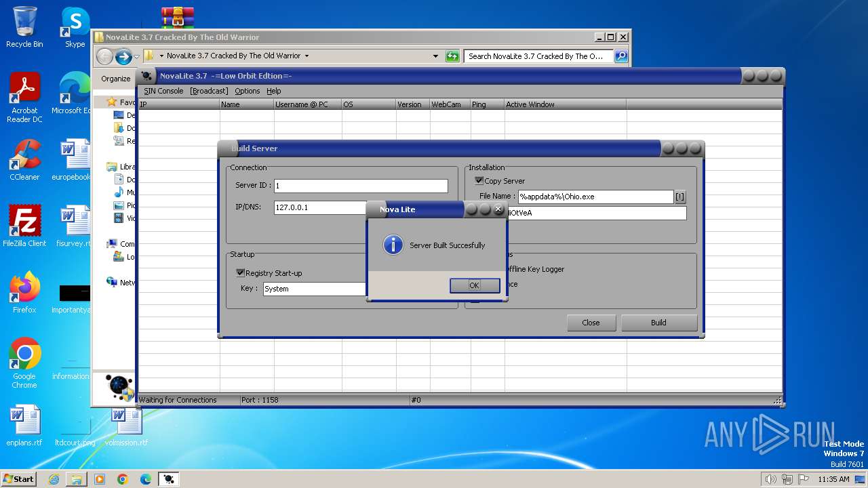This screenshot has height=488, width=868.
Task: Click NovaLite taskbar button
Action: 169,479
